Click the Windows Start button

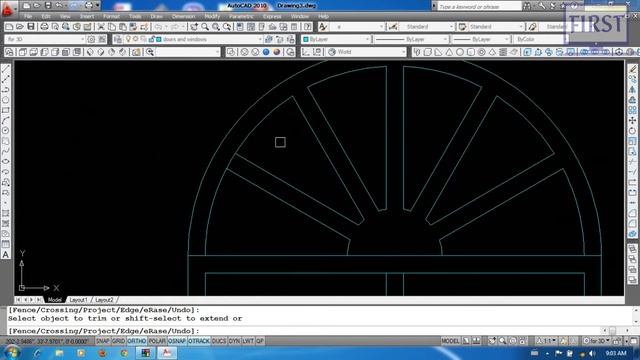11,353
